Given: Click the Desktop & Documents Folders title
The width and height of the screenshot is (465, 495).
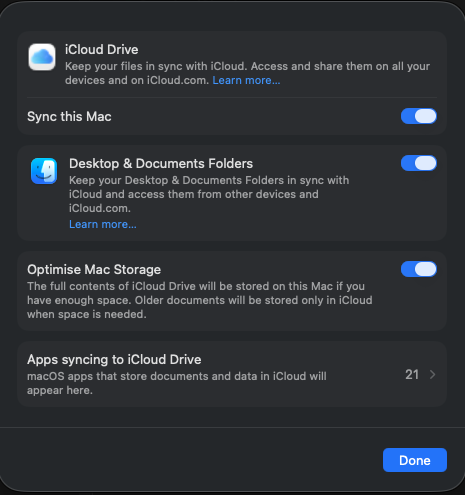Looking at the screenshot, I should pyautogui.click(x=161, y=164).
